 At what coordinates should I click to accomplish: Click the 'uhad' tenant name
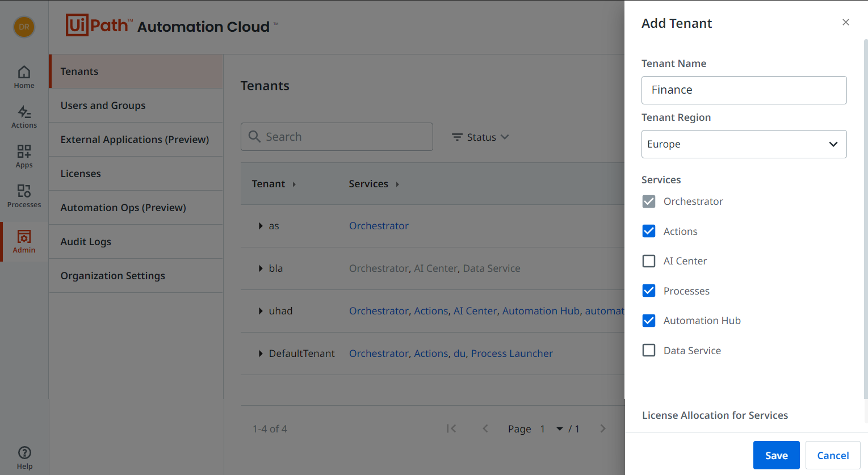tap(280, 311)
